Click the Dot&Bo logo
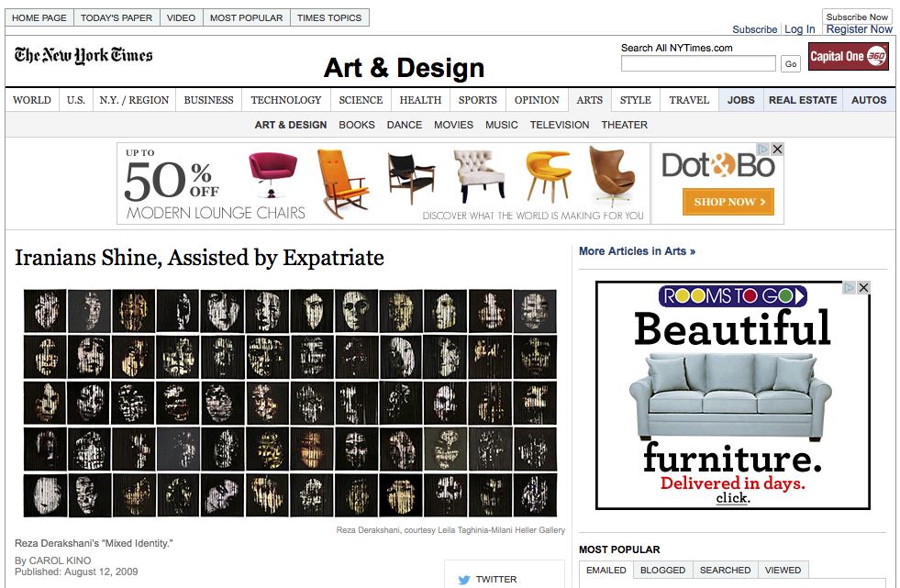The image size is (900, 588). coord(718,166)
